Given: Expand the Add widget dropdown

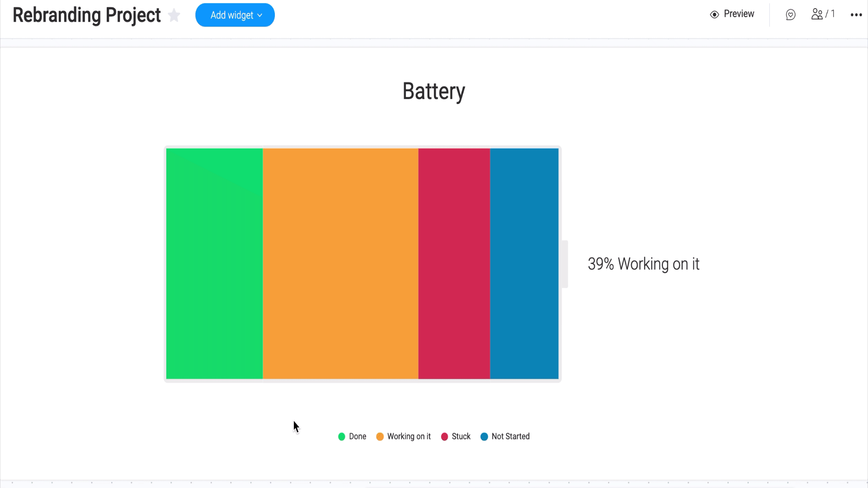Looking at the screenshot, I should pyautogui.click(x=235, y=15).
